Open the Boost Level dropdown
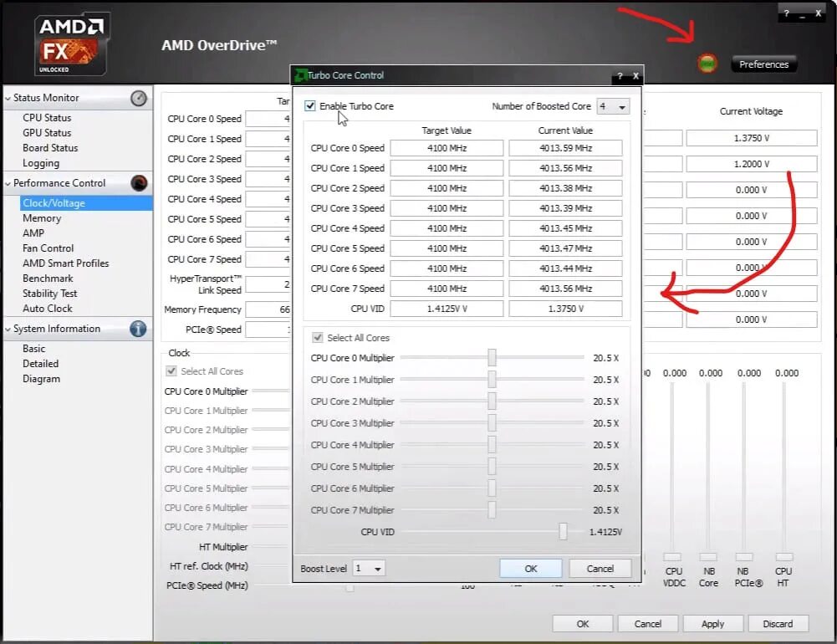This screenshot has height=644, width=837. [x=370, y=568]
